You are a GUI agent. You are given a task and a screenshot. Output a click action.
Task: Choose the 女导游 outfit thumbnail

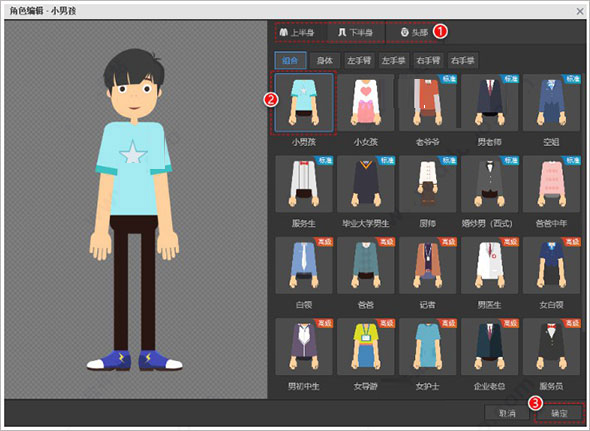tap(366, 347)
